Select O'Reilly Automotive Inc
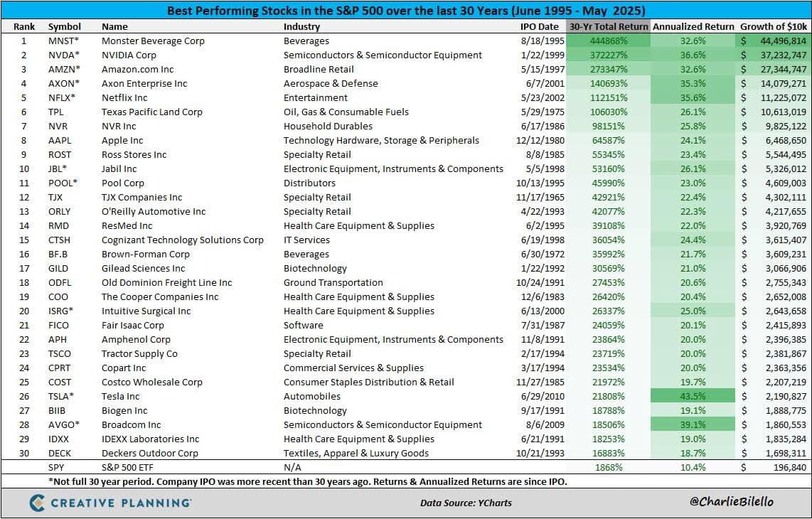Screen dimensions: 812x519 (154, 212)
